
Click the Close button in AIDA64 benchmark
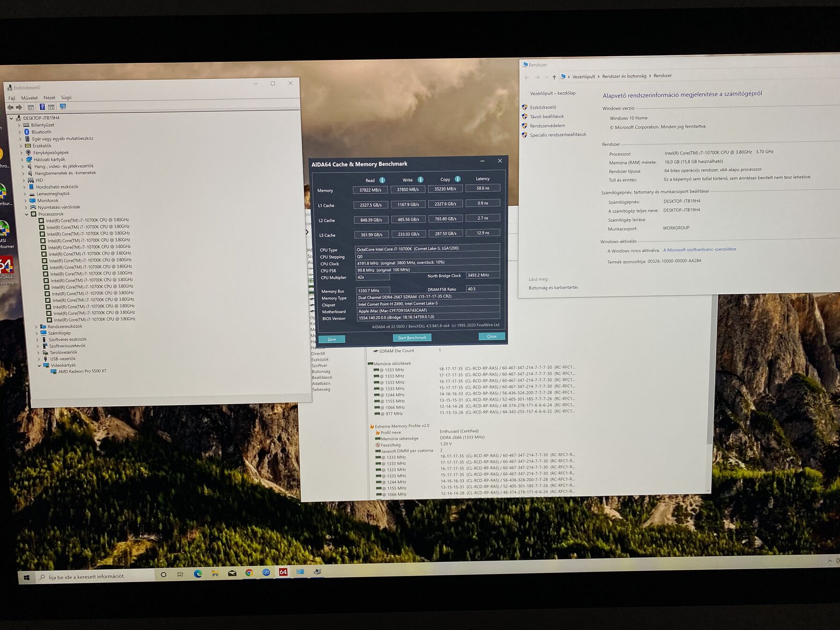[491, 336]
